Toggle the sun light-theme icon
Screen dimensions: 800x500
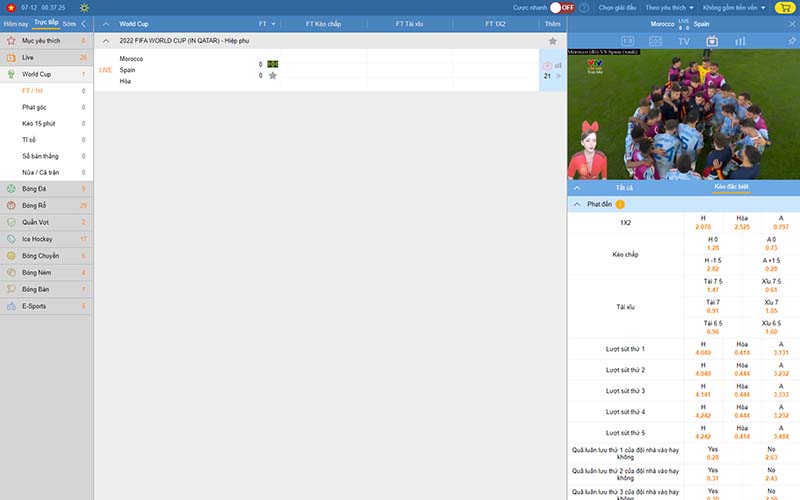pos(84,8)
